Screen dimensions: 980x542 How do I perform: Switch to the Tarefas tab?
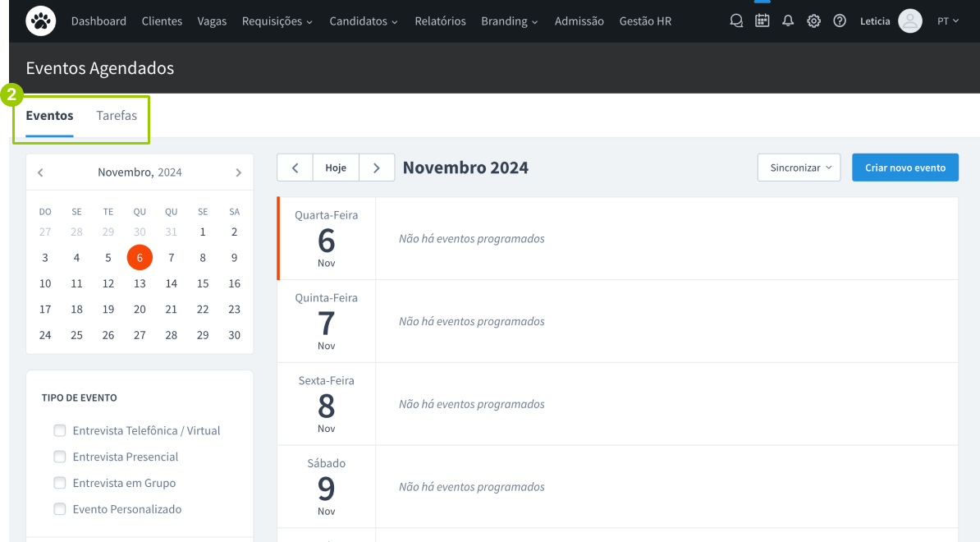point(117,116)
